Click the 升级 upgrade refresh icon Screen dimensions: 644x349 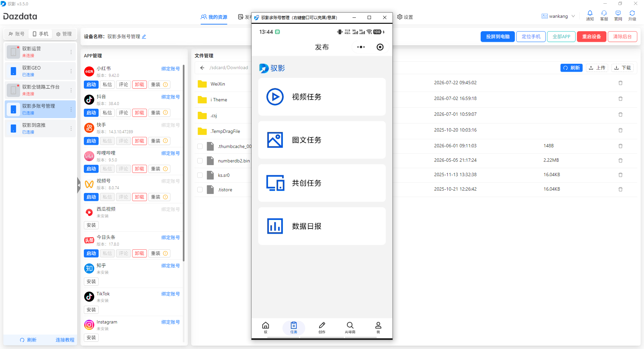(632, 15)
